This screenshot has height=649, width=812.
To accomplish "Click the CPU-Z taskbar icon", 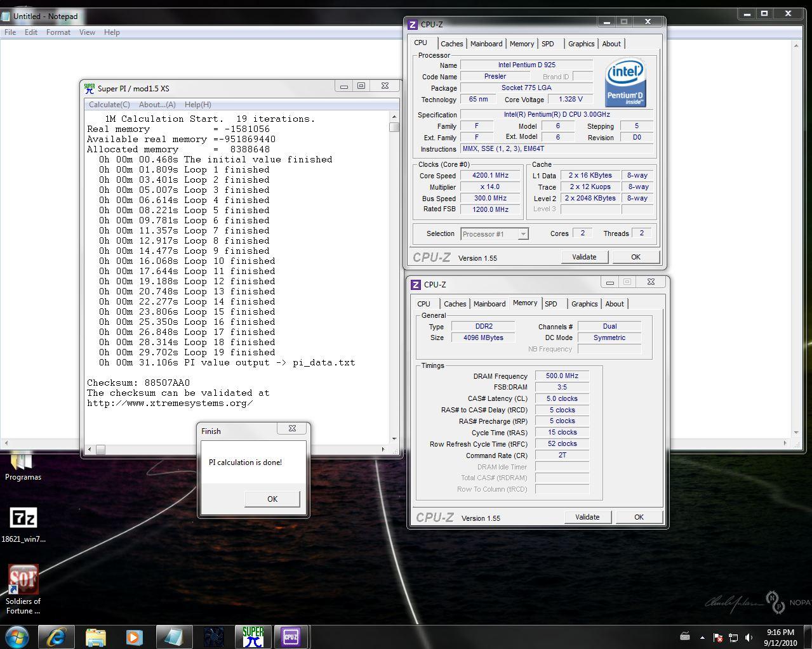I will (x=291, y=636).
